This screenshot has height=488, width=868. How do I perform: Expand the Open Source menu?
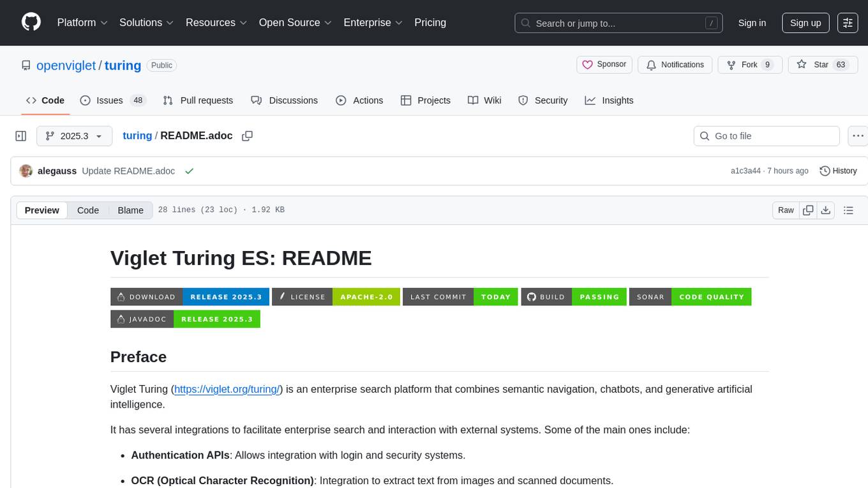pyautogui.click(x=296, y=22)
